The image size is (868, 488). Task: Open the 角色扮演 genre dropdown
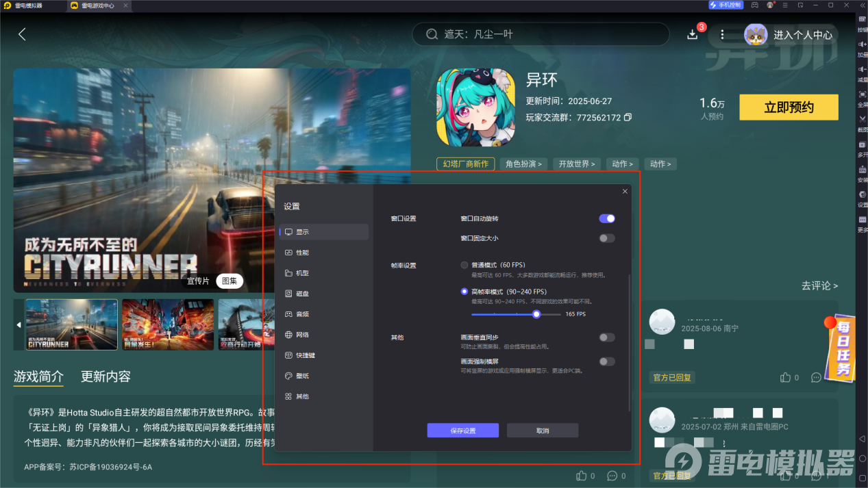523,164
